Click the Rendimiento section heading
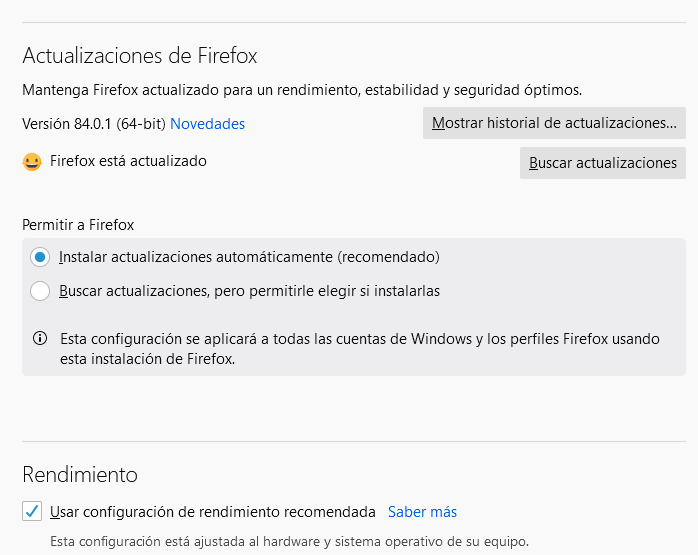 [x=80, y=474]
